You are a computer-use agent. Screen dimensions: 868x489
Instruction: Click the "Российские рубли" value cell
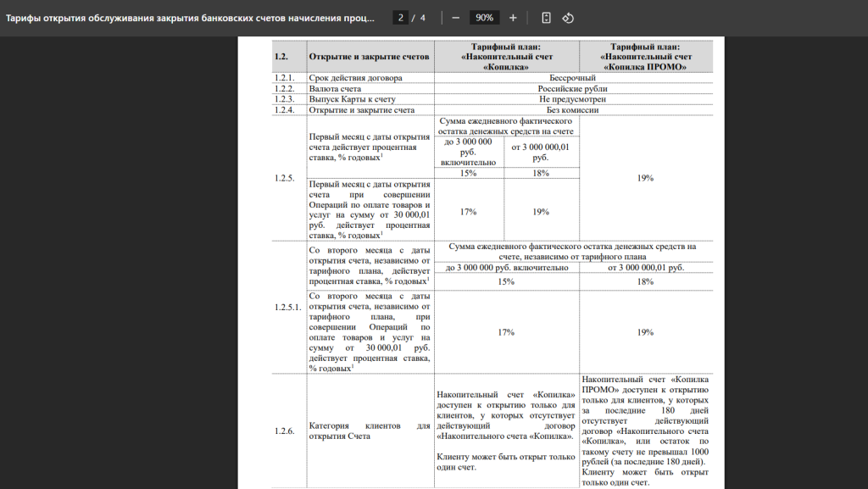coord(572,88)
